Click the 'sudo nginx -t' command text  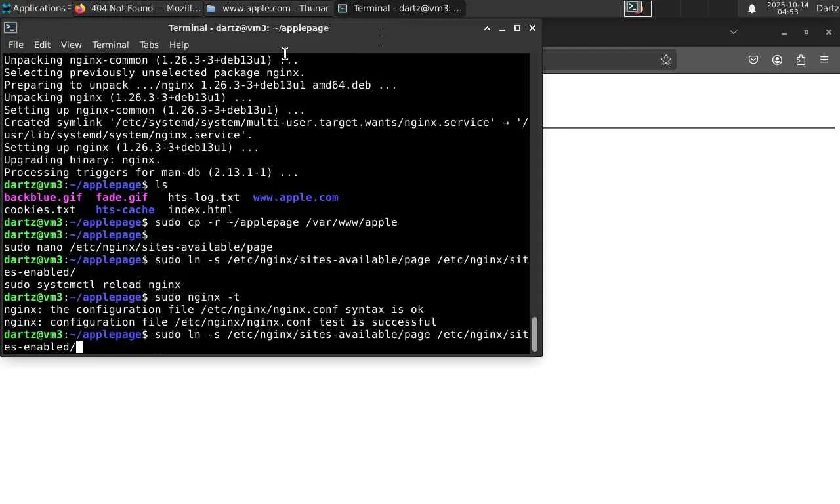point(198,297)
